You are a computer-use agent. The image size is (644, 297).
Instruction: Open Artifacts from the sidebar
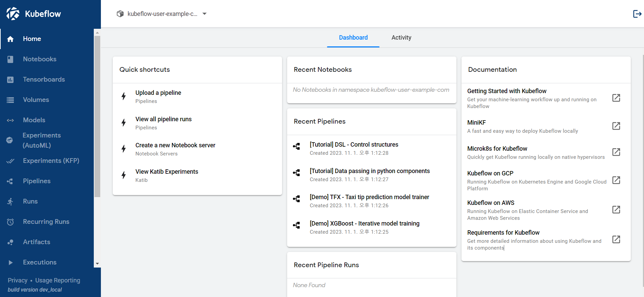(47, 242)
